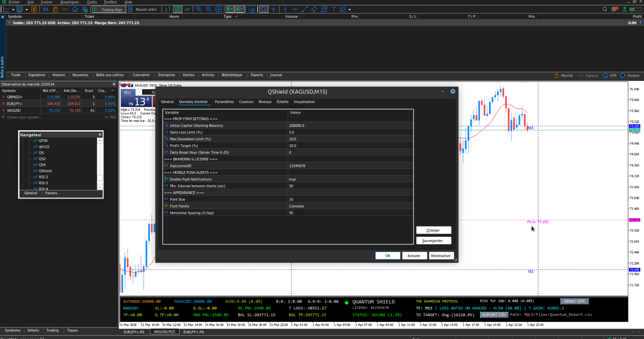Expand the drawing objects shapes dropdown
Screen dimensions: 644x339
pos(350,9)
